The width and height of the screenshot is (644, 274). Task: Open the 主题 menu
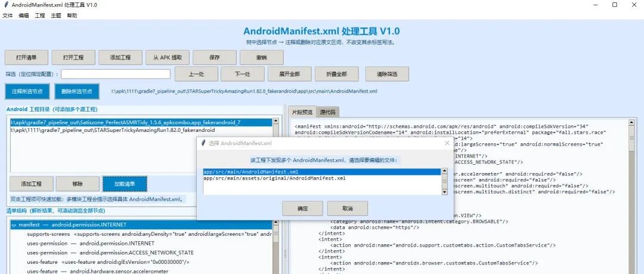56,16
